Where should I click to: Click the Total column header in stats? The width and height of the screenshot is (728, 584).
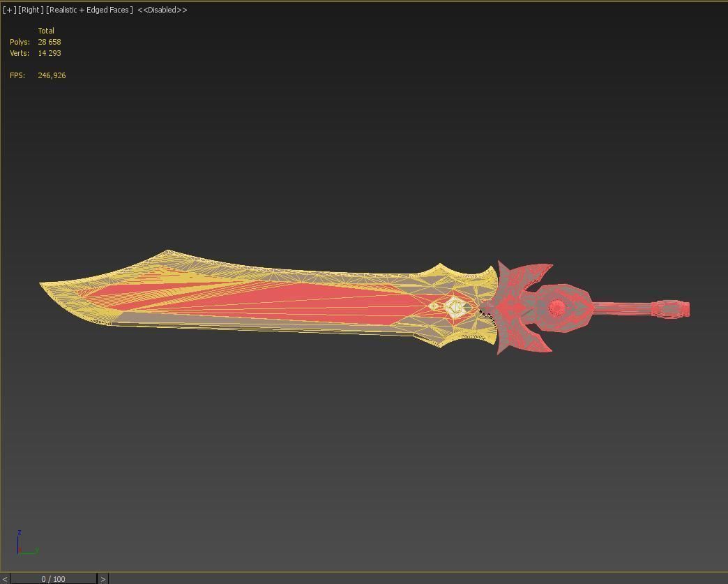[x=46, y=31]
